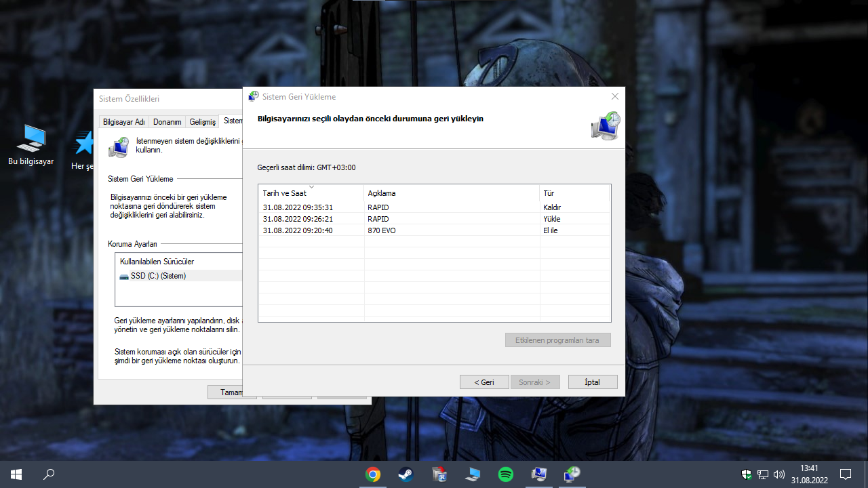Click the Yükle type cell
The width and height of the screenshot is (868, 488).
click(552, 219)
